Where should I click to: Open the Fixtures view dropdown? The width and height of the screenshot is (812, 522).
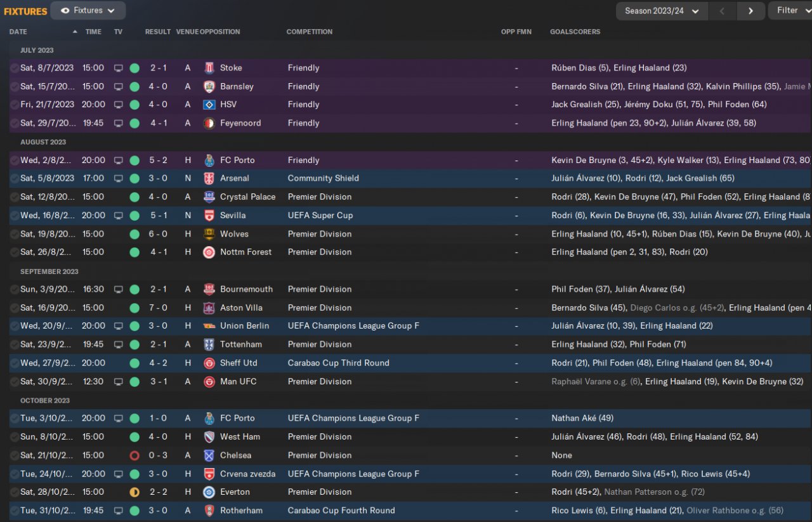pos(88,11)
